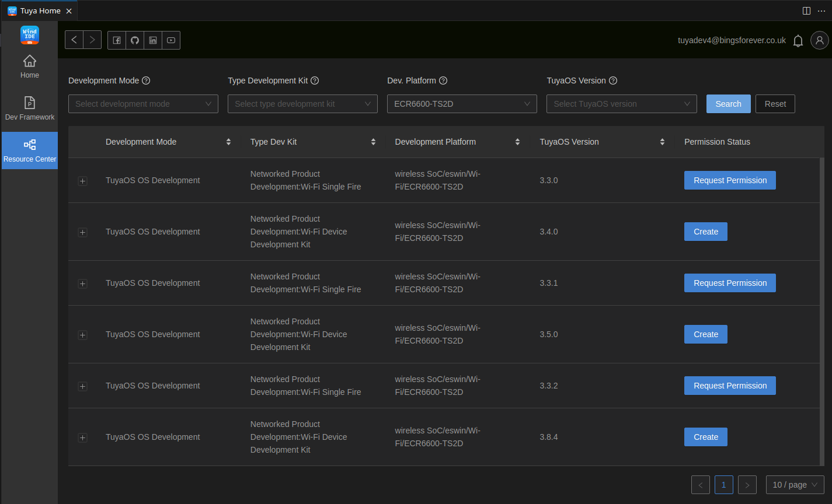
Task: Open the more actions ellipsis menu
Action: (821, 10)
